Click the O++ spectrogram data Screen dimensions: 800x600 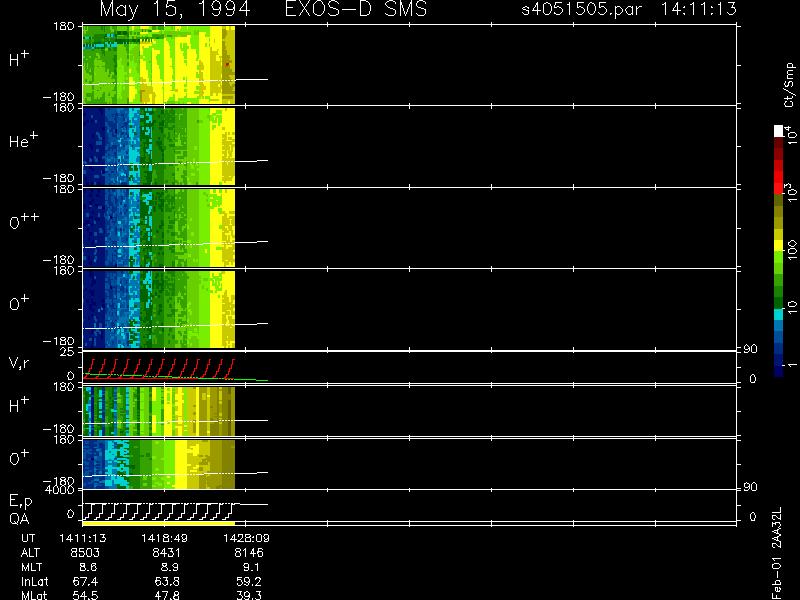point(159,228)
